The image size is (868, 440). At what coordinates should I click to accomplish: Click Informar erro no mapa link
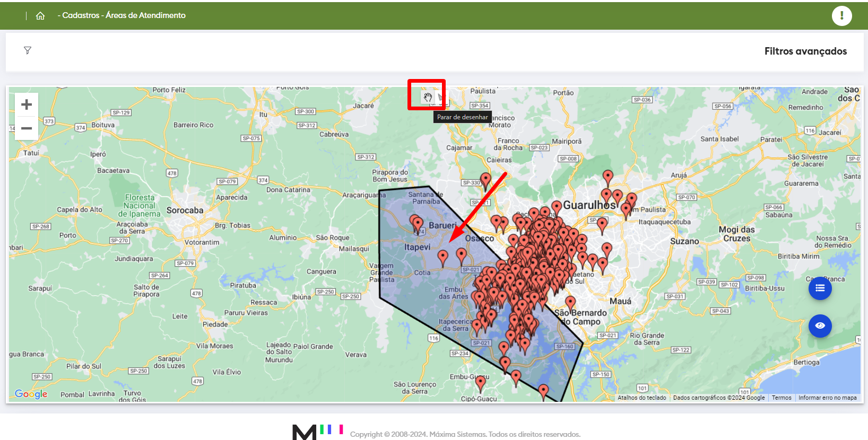click(x=827, y=398)
